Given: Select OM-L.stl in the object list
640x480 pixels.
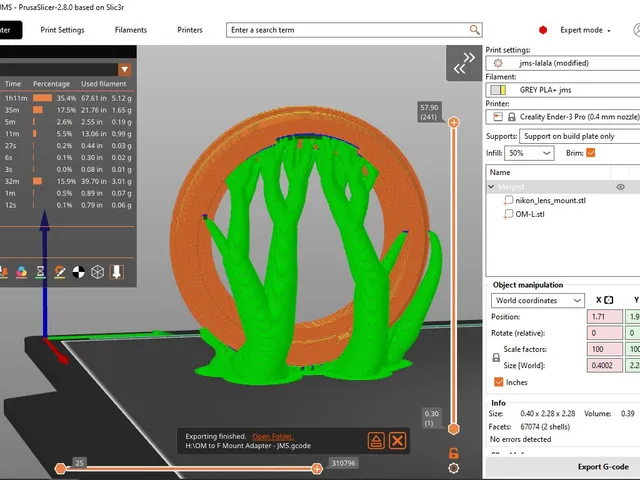Looking at the screenshot, I should (x=529, y=214).
